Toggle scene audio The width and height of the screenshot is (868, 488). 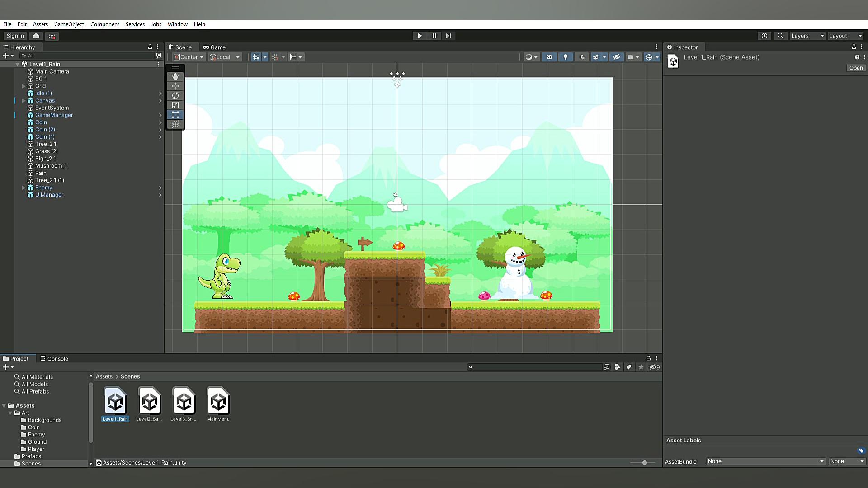[582, 57]
